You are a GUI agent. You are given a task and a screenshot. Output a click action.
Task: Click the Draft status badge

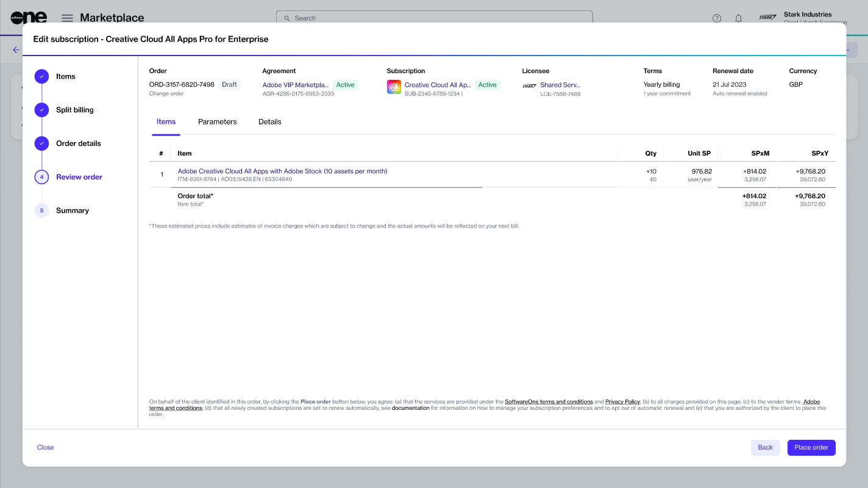pyautogui.click(x=229, y=85)
